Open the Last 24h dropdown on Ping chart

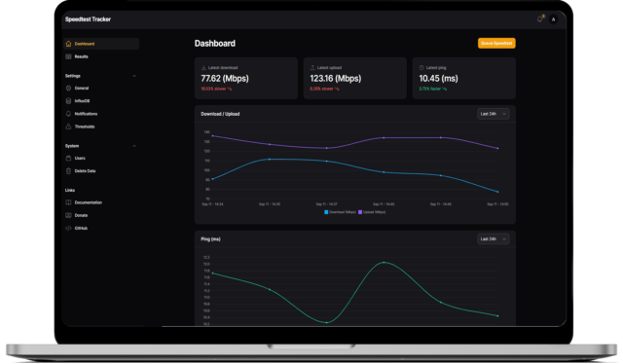pos(494,239)
